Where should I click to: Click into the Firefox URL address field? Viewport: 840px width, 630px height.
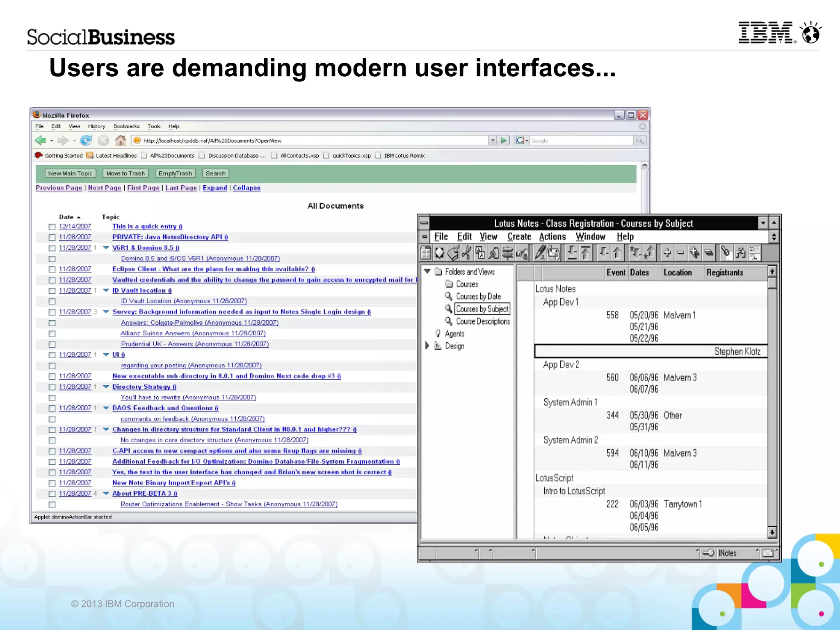[310, 141]
